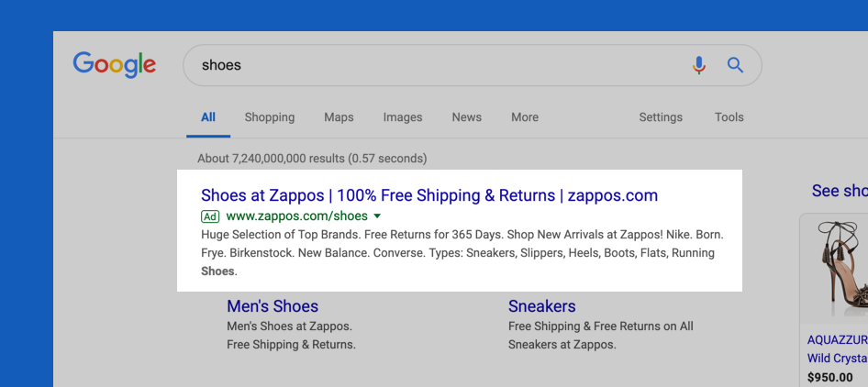Open the Tools filter options
The width and height of the screenshot is (868, 387).
point(729,117)
